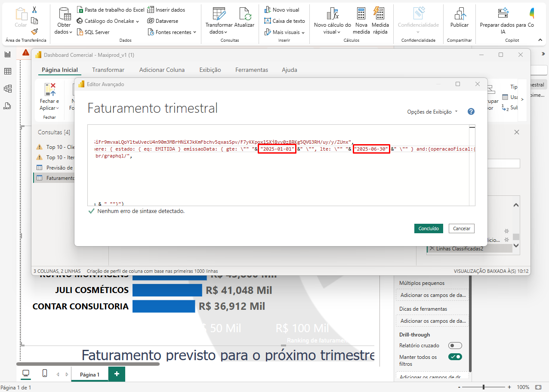The width and height of the screenshot is (549, 392).
Task: Click the Cut scissors icon
Action: pos(34,10)
